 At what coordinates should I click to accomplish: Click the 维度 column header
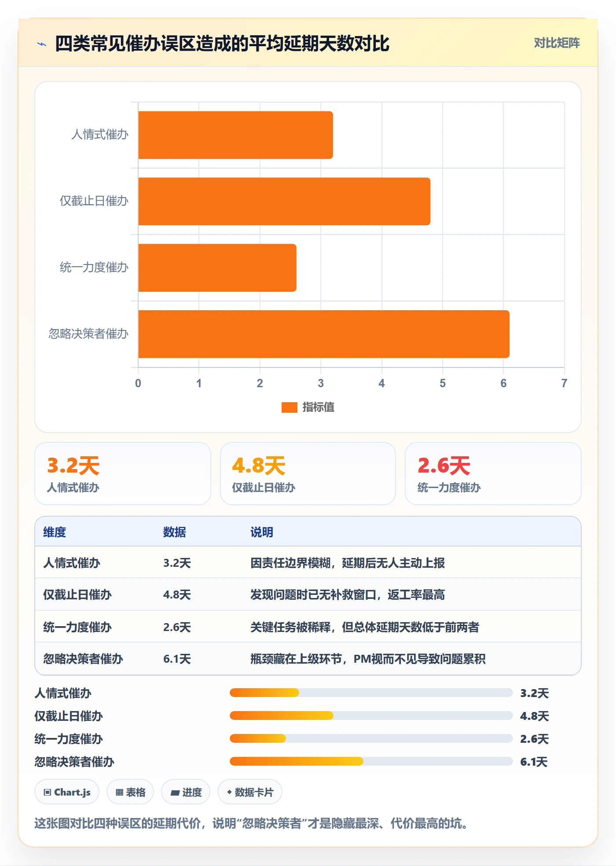click(55, 532)
